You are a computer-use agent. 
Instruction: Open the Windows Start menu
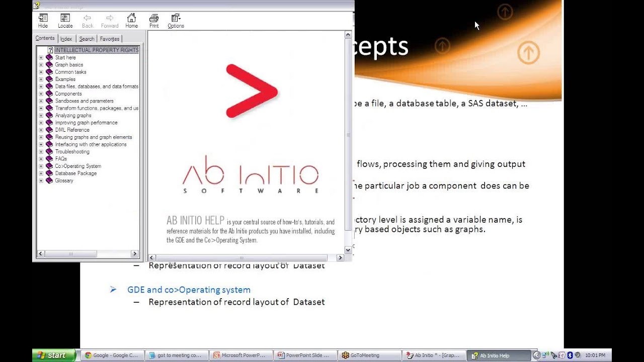54,355
